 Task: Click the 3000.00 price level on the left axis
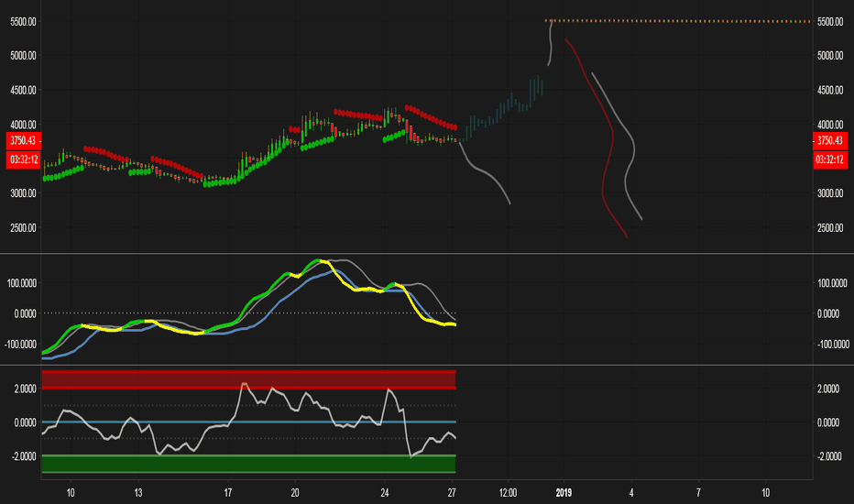coord(23,193)
